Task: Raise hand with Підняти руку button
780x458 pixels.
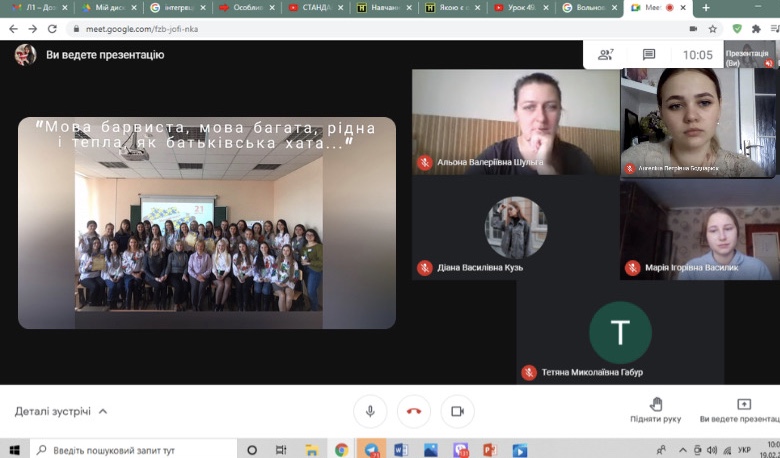Action: point(656,410)
